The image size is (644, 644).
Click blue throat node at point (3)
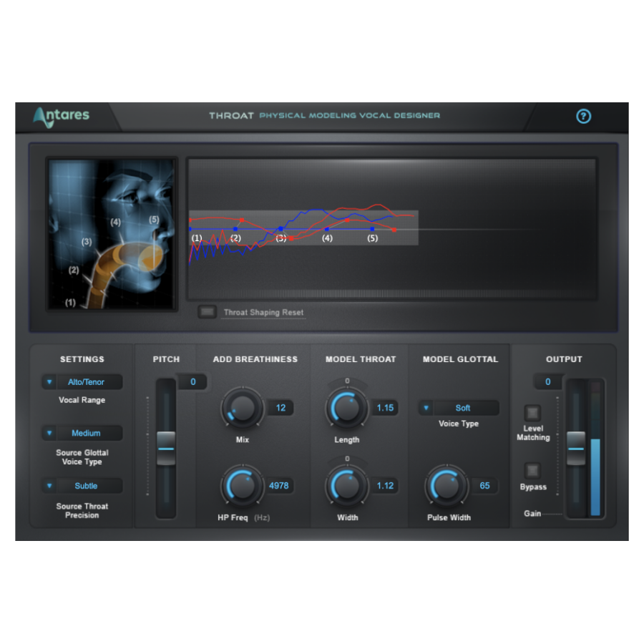pos(281,228)
